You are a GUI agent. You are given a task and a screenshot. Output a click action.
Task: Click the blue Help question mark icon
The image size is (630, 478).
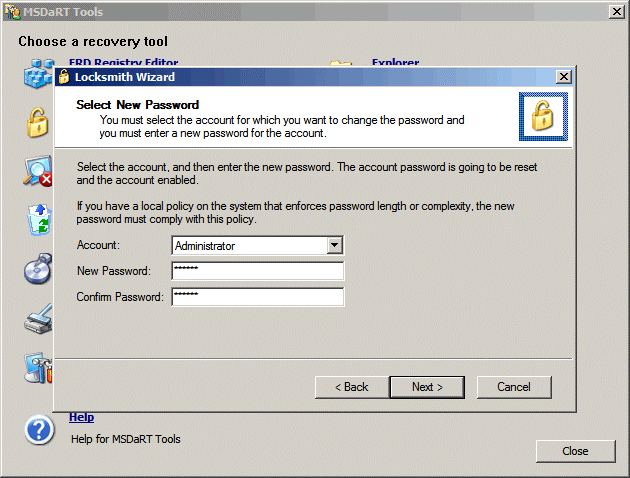[39, 430]
